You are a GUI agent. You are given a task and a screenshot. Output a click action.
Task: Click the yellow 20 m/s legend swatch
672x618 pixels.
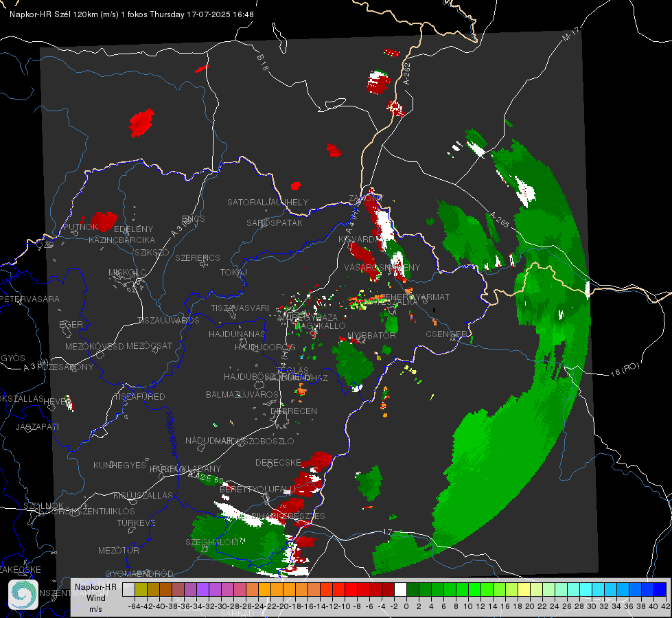(524, 589)
